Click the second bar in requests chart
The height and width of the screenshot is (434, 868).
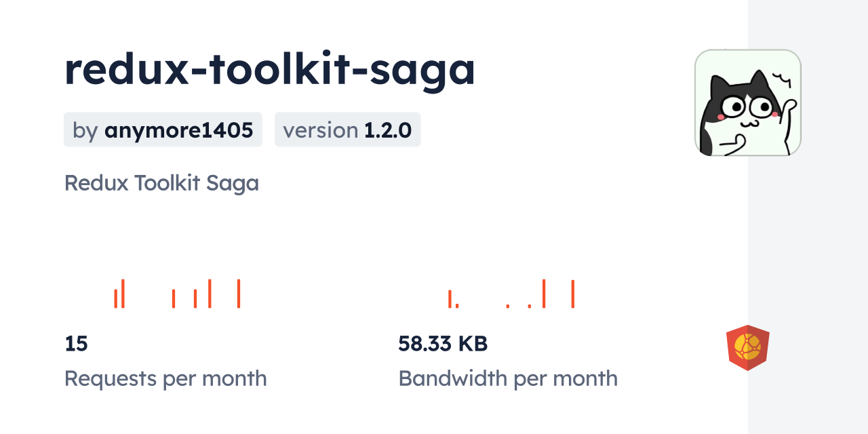123,294
